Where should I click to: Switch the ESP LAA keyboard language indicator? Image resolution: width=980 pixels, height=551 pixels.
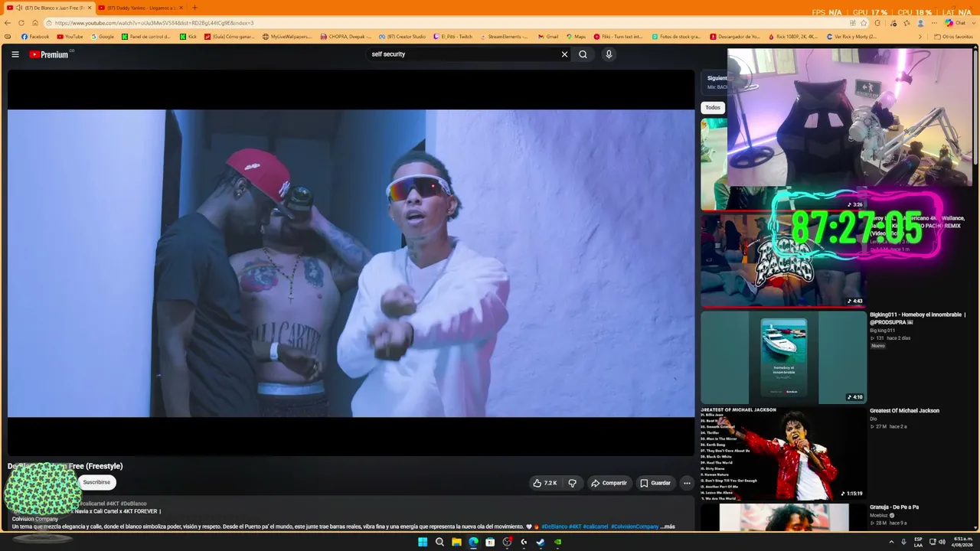(919, 542)
